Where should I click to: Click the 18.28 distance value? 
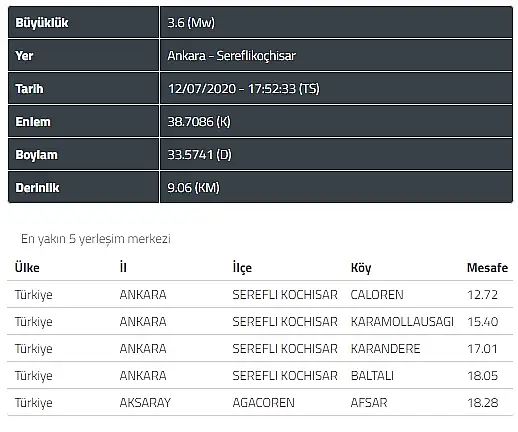click(x=482, y=403)
